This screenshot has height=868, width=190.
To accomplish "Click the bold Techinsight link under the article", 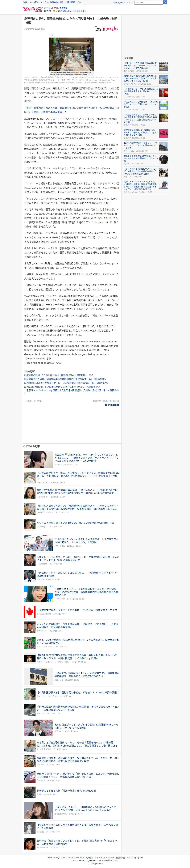I will (x=112, y=405).
